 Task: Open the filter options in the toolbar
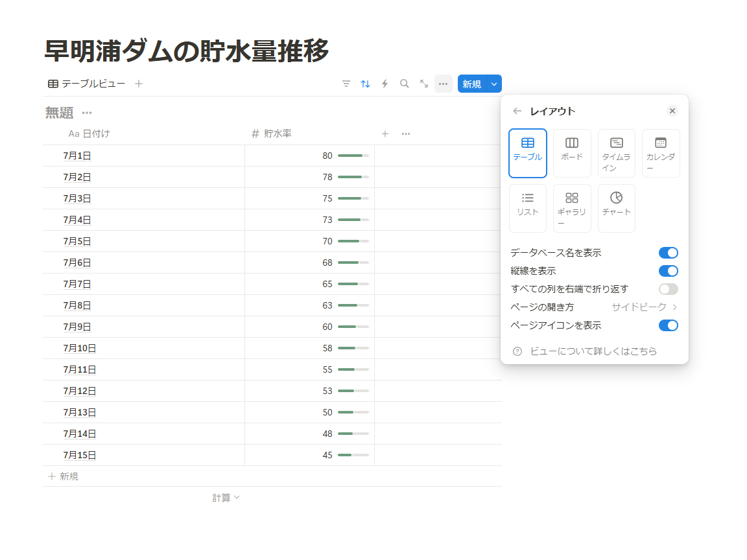click(x=346, y=84)
